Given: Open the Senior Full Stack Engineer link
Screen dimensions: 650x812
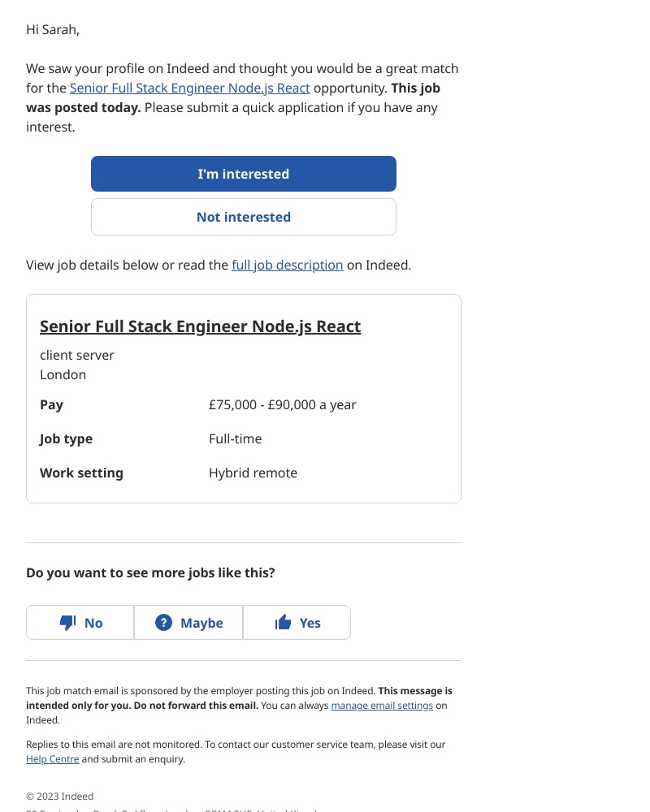Looking at the screenshot, I should 189,88.
